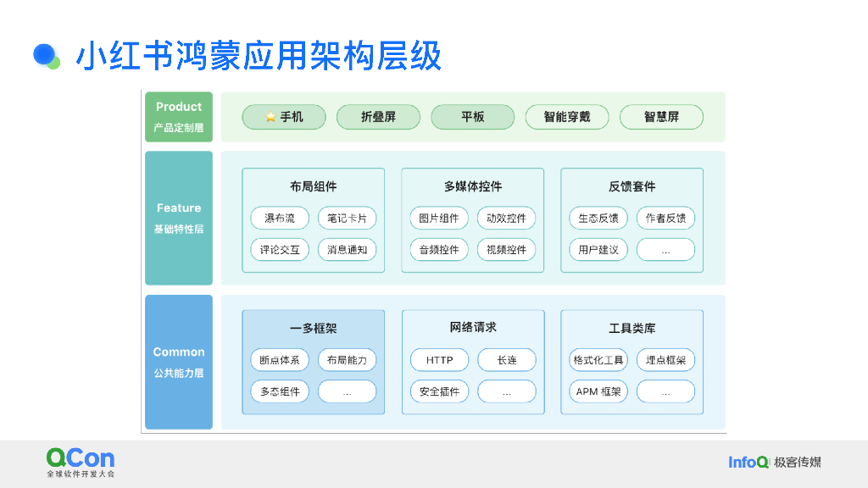Click the 断点体系 pill
The image size is (868, 488).
(x=280, y=359)
